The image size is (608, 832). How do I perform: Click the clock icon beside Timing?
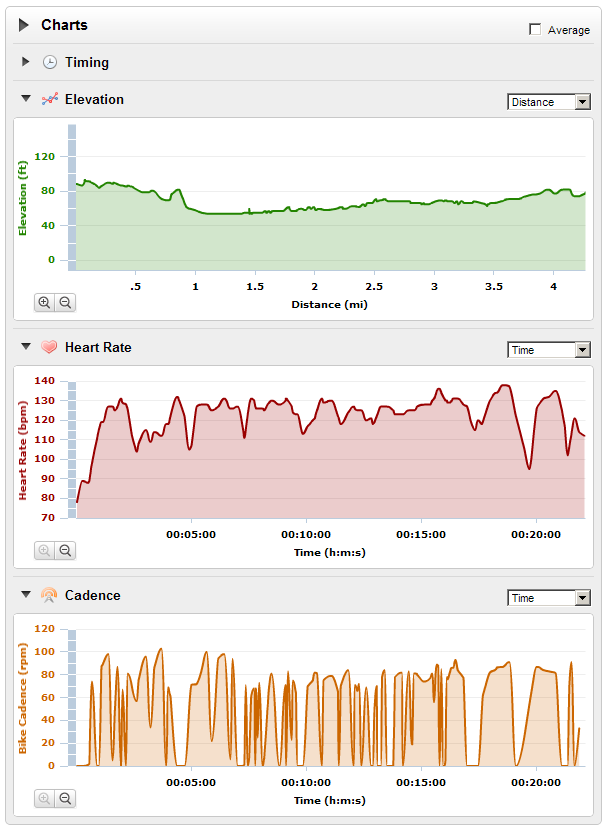50,62
